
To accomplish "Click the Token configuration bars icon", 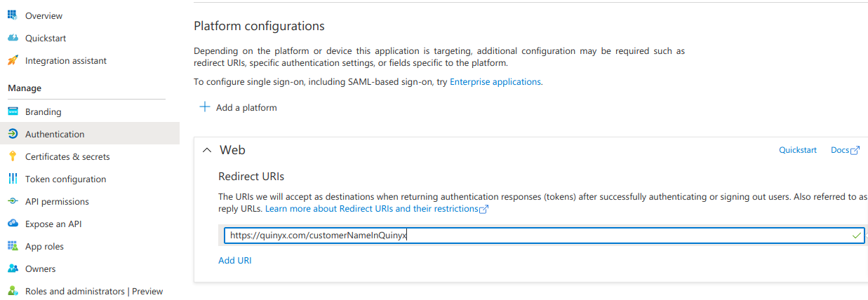I will (x=12, y=179).
